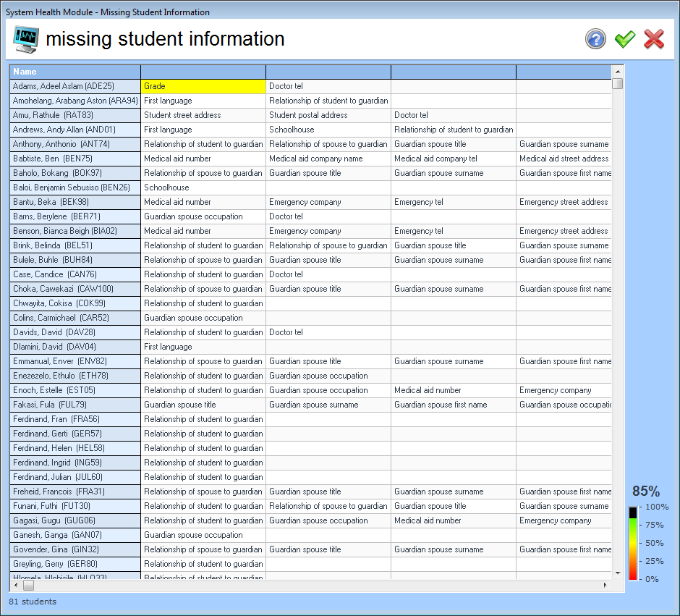This screenshot has width=680, height=616.
Task: Click the Name column header
Action: [75, 72]
